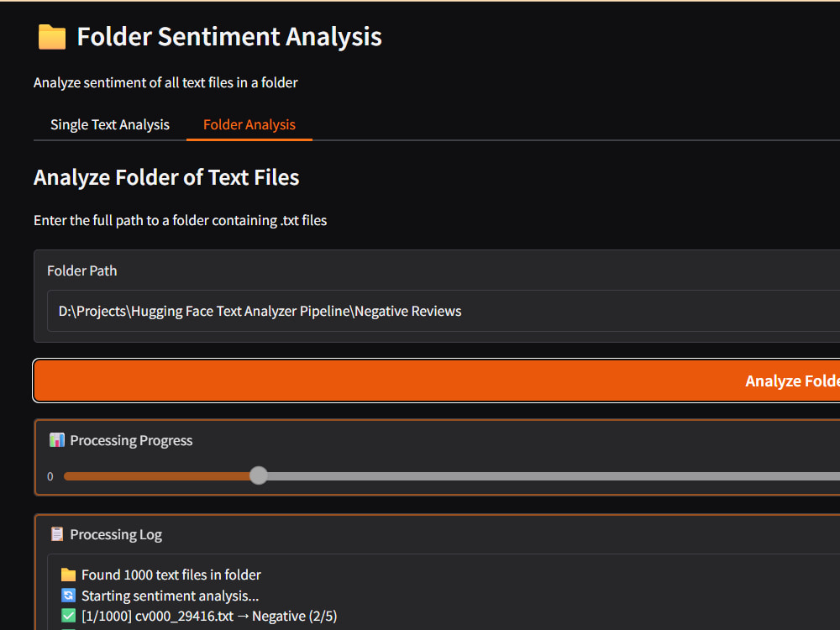Click the Folder Path input field
The image size is (840, 630).
pyautogui.click(x=444, y=312)
